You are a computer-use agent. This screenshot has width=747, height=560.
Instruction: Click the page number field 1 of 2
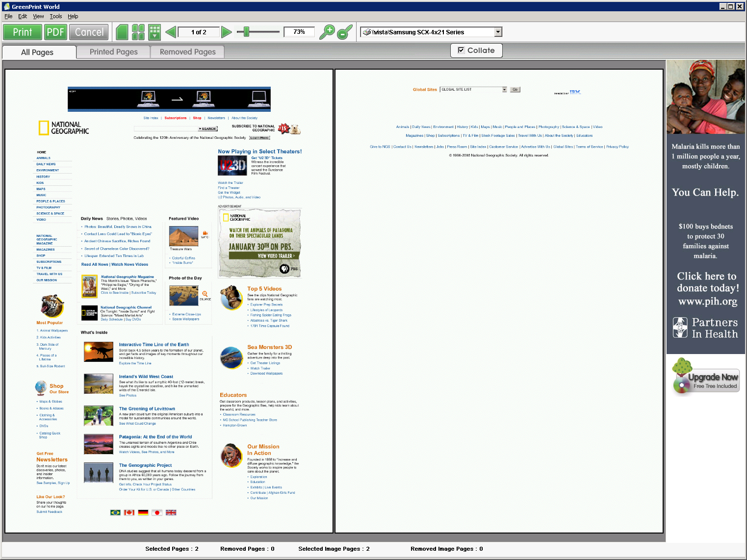(199, 32)
